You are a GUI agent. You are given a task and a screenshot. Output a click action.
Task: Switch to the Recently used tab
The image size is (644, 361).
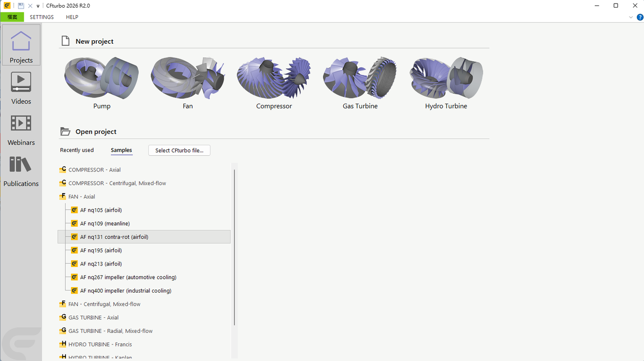click(77, 150)
